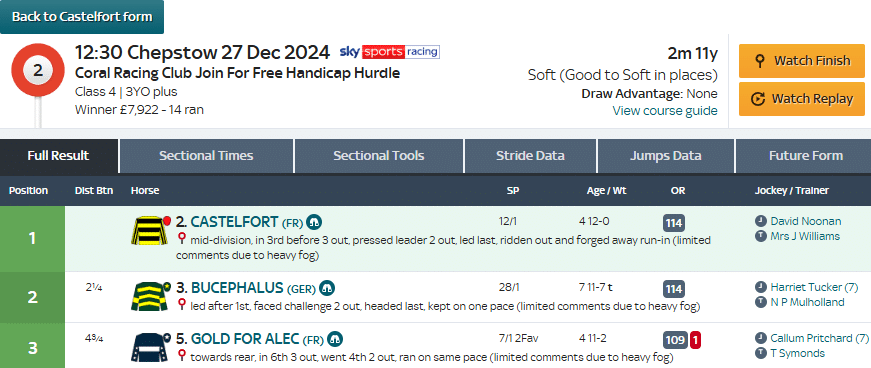Click the Watch Replay button
This screenshot has height=368, width=871.
tap(802, 99)
